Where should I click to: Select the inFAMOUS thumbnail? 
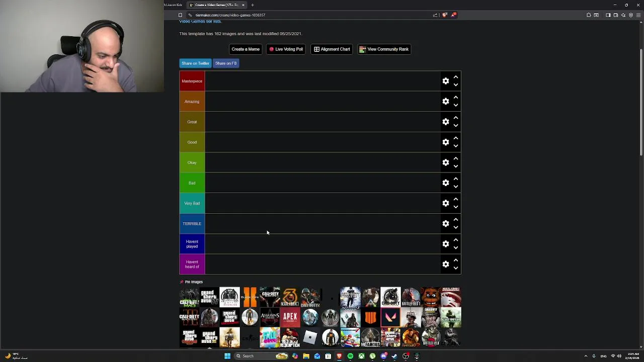(x=371, y=337)
